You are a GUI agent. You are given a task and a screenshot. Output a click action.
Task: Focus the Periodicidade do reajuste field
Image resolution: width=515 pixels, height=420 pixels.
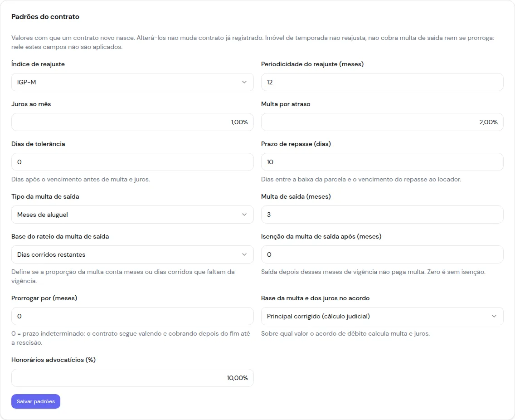pyautogui.click(x=382, y=82)
